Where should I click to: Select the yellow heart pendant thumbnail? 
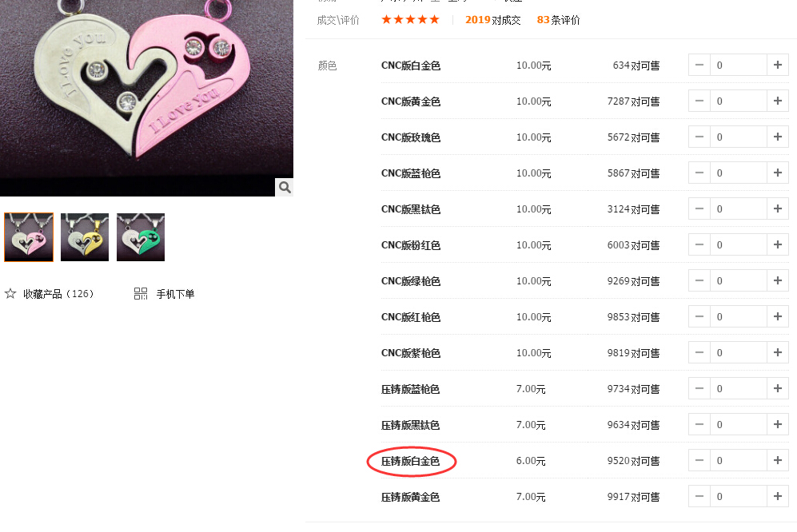coord(85,237)
